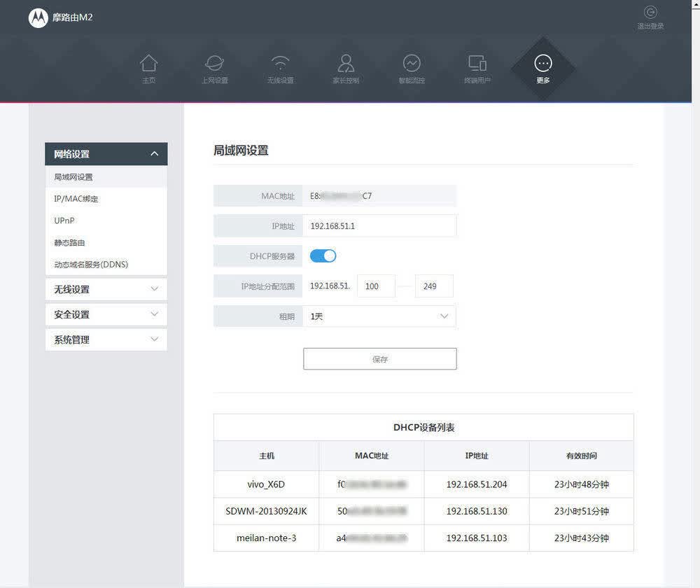This screenshot has width=700, height=588.
Task: Open the Smart traffic control (智能流控) icon
Action: [x=412, y=64]
